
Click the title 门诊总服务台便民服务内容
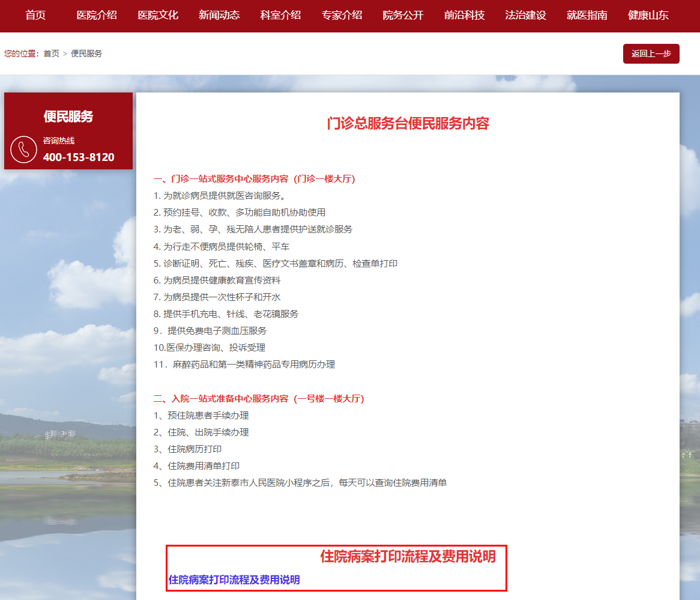pyautogui.click(x=408, y=123)
